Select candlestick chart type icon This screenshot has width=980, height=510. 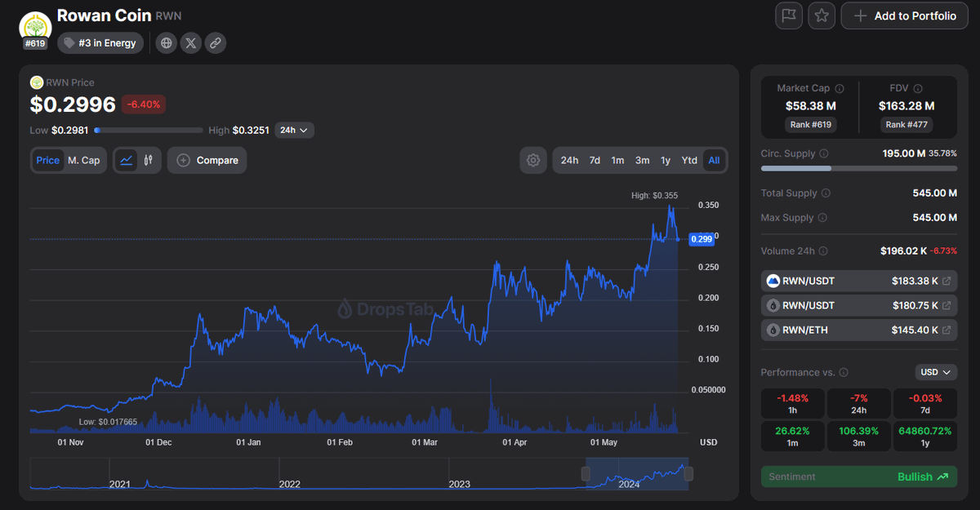click(x=149, y=160)
